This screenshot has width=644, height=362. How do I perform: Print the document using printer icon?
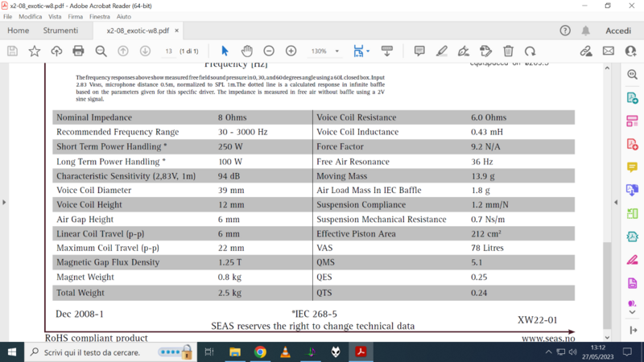[x=78, y=51]
